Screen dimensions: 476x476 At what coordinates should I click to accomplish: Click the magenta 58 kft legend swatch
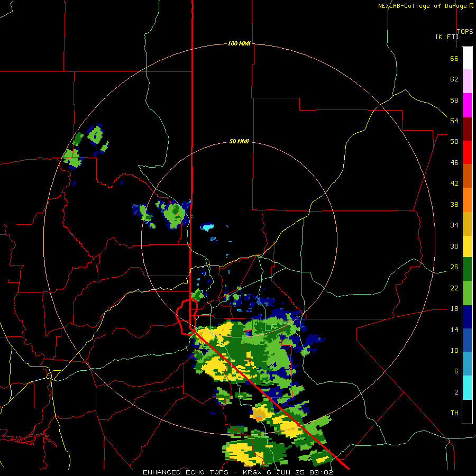[x=467, y=105]
